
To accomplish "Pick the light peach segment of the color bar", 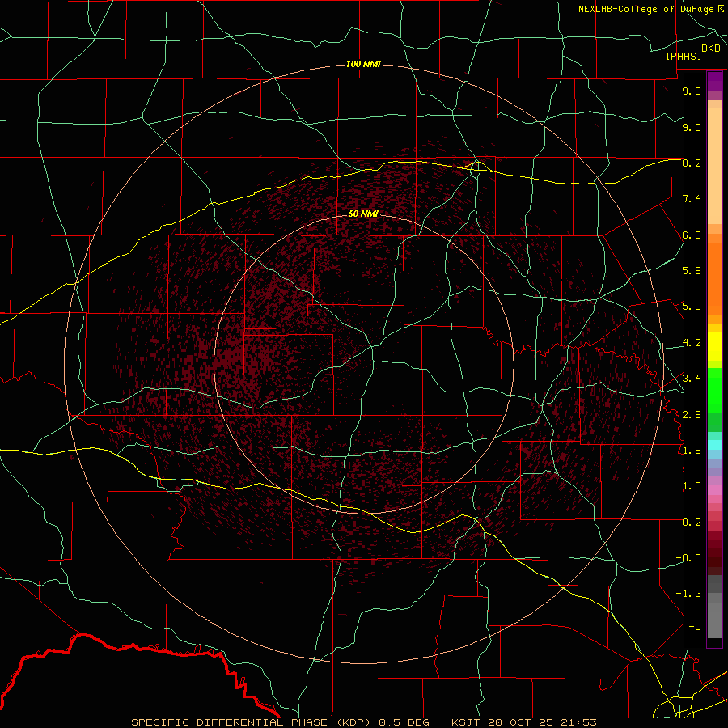I will pos(714,167).
